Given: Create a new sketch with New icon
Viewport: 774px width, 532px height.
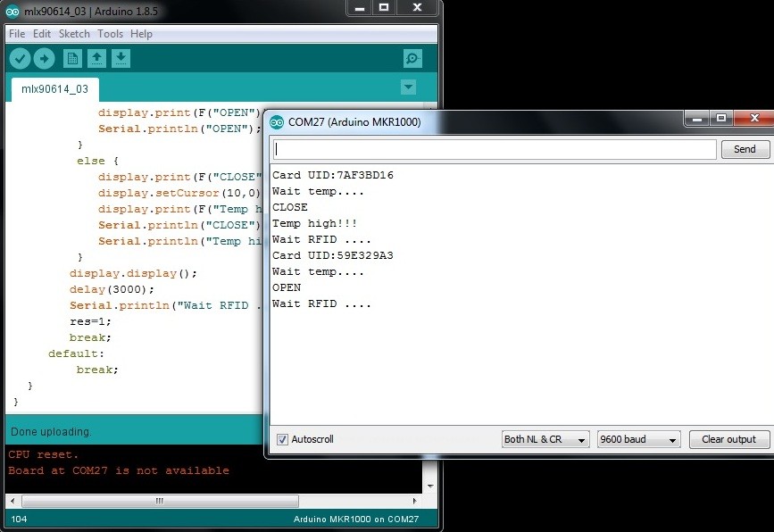Looking at the screenshot, I should click(x=72, y=59).
